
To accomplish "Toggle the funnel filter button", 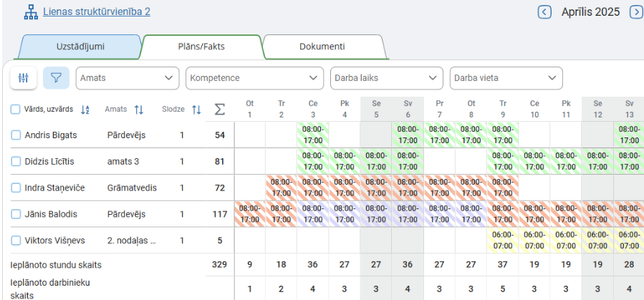I will tap(56, 77).
